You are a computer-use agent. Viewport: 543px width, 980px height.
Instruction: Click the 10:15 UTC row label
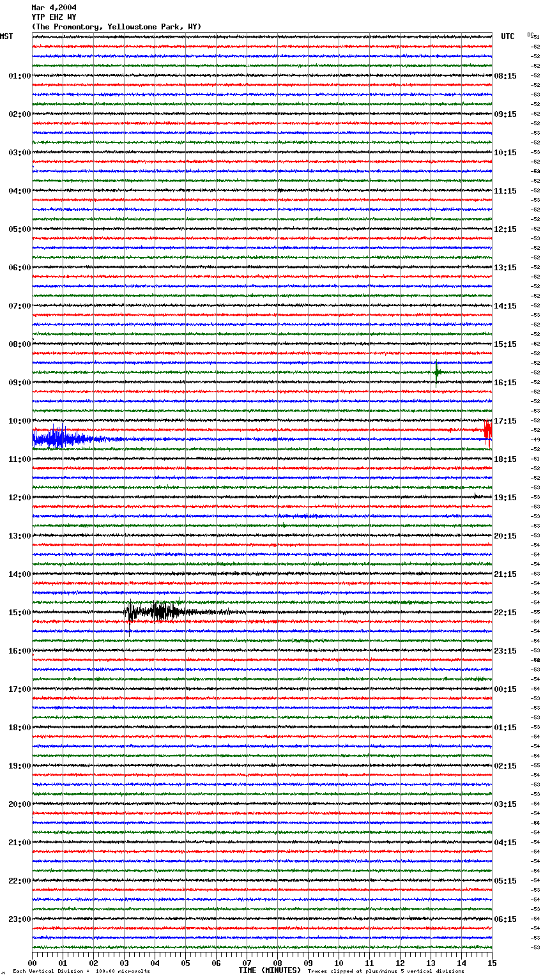[505, 153]
